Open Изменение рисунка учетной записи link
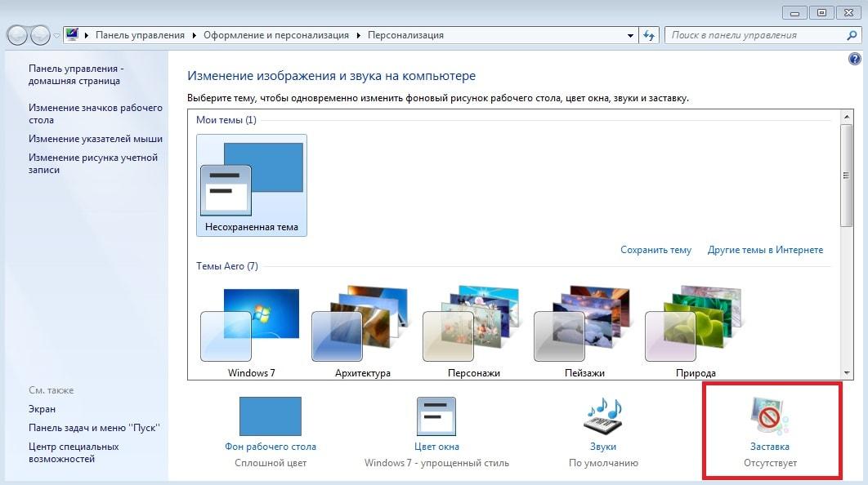The height and width of the screenshot is (485, 868). 93,163
